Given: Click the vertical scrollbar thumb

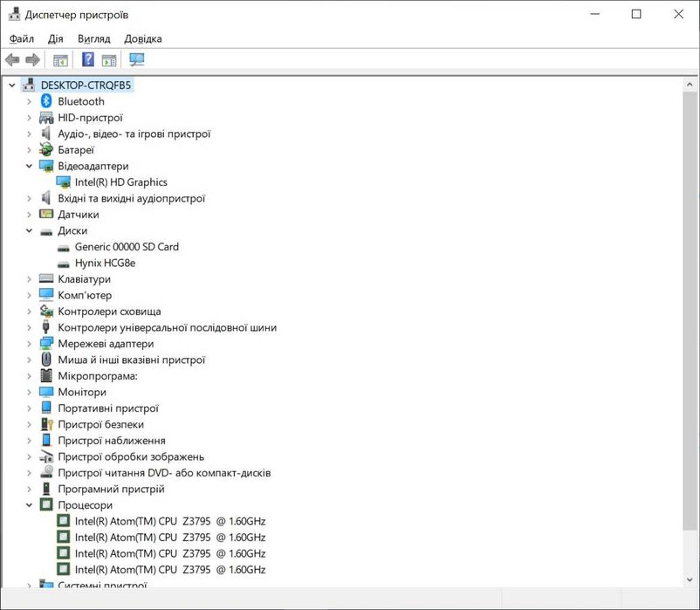Looking at the screenshot, I should (x=690, y=311).
